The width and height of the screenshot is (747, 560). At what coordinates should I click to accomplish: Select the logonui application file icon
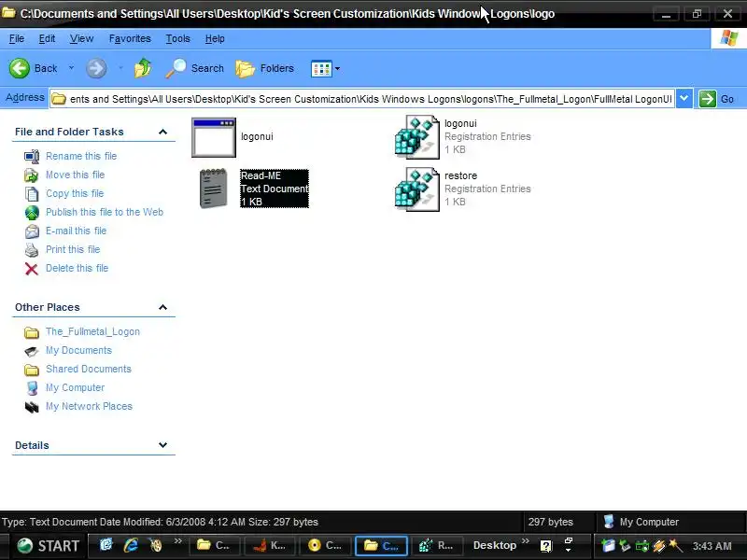pyautogui.click(x=214, y=137)
